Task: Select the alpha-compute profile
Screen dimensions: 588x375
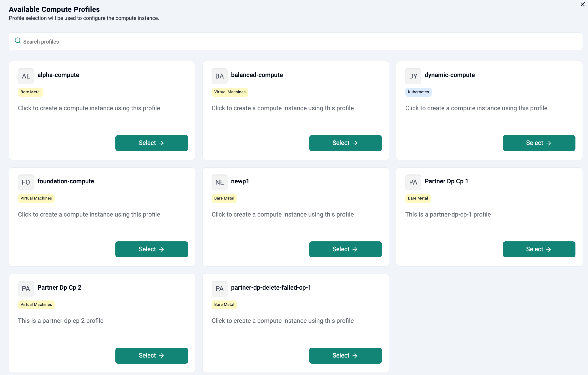Action: (x=152, y=143)
